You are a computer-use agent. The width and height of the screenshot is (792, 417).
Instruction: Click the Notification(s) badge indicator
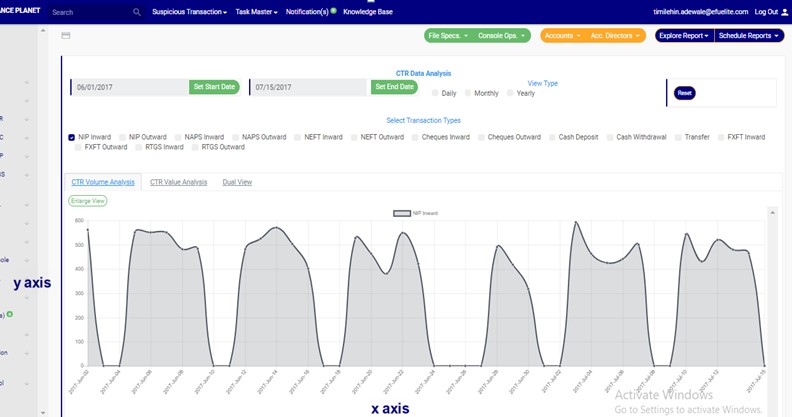click(333, 10)
